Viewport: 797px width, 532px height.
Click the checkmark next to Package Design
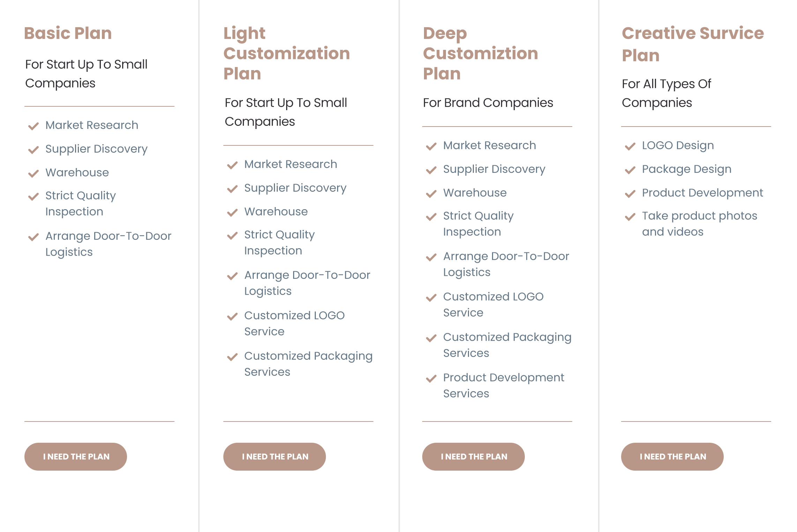click(x=630, y=170)
